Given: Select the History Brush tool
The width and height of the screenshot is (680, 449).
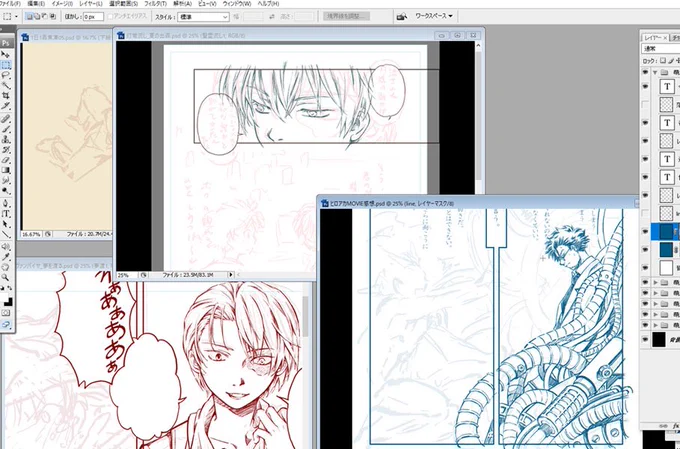Looking at the screenshot, I should coord(6,150).
